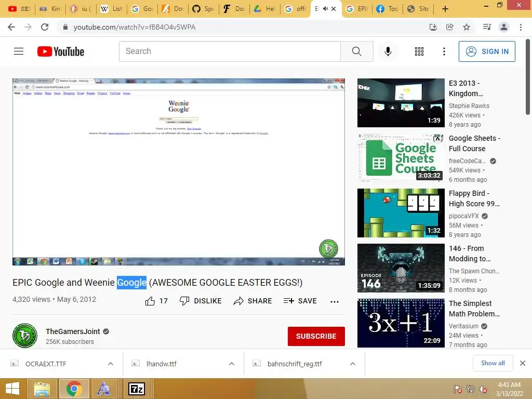The width and height of the screenshot is (532, 399).
Task: Open the downloaded OCRAEXT.TTF file
Action: [46, 364]
